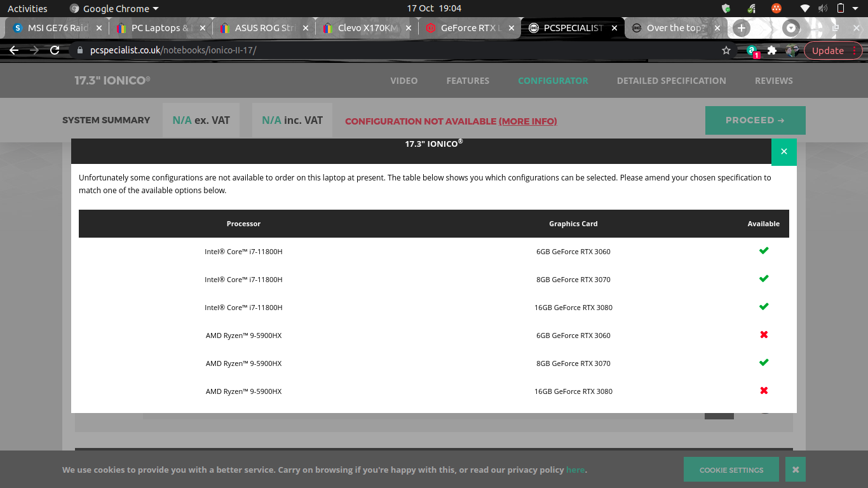Click the site lock icon in address bar

80,50
